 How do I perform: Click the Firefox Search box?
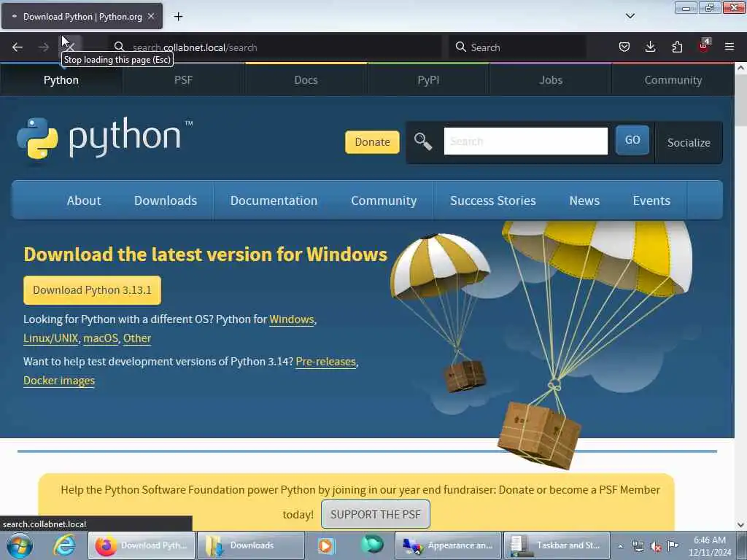pyautogui.click(x=517, y=47)
